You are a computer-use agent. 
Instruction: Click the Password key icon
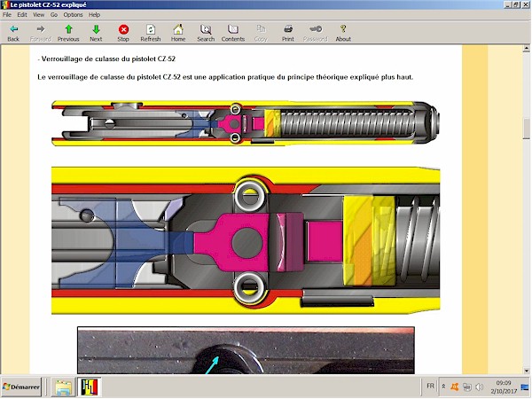click(x=316, y=34)
